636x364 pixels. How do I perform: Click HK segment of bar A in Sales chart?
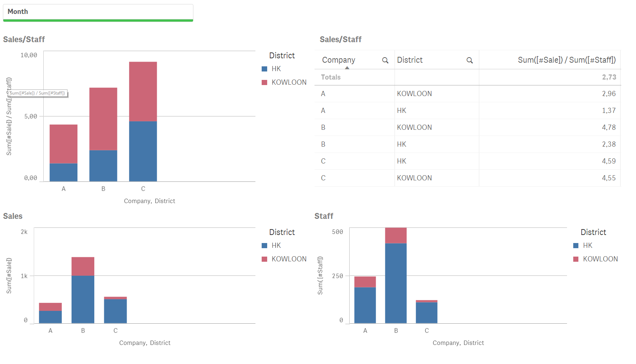[x=50, y=317]
